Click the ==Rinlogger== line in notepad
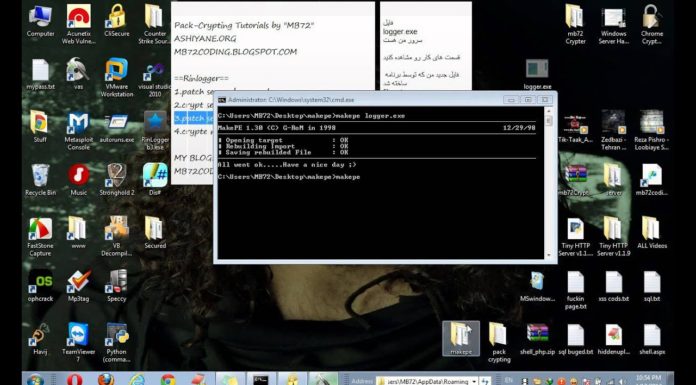696x385 pixels. click(x=201, y=79)
